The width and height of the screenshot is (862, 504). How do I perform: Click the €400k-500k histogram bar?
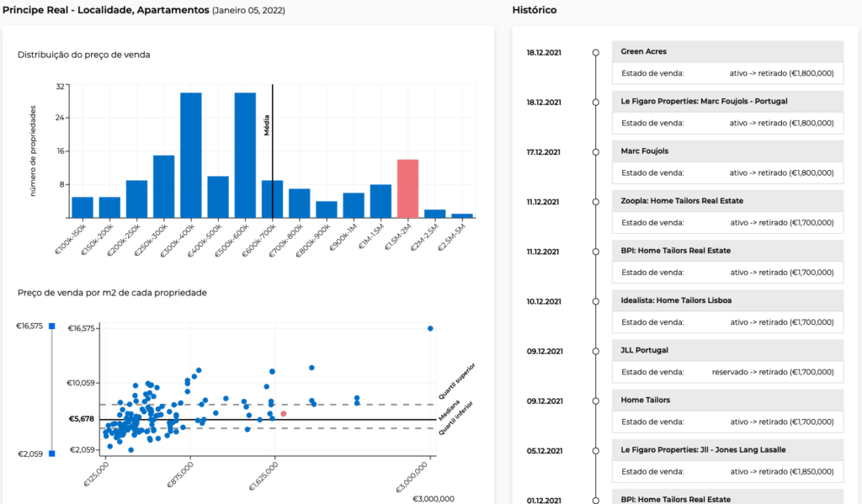[218, 198]
